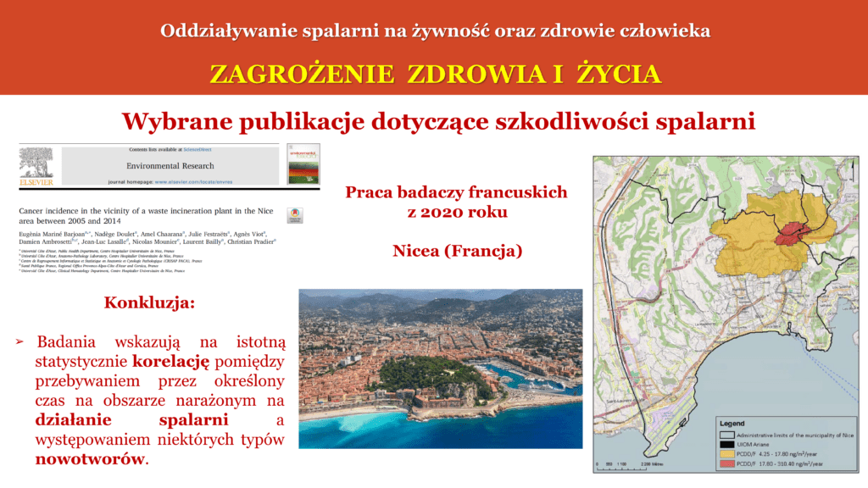868x488 pixels.
Task: Click the administrative limits legend box symbol
Action: pos(726,435)
